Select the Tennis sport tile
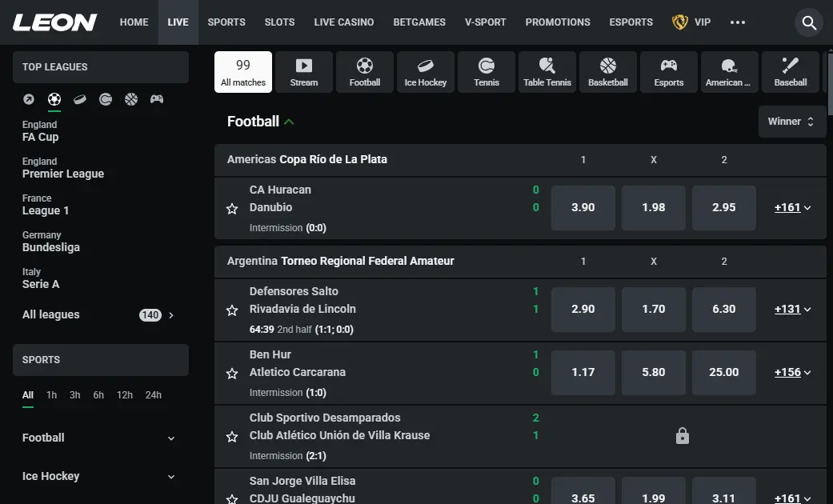Viewport: 833px width, 504px height. [x=486, y=72]
